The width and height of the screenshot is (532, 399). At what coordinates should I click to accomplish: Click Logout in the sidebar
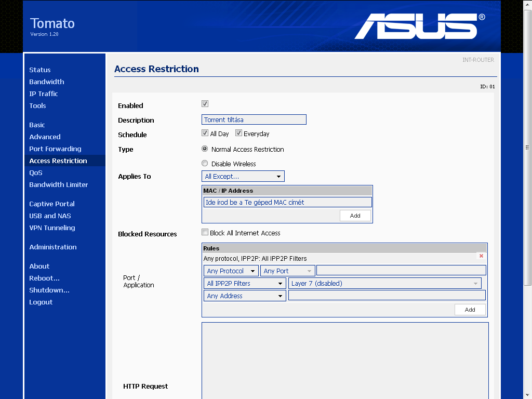tap(41, 302)
